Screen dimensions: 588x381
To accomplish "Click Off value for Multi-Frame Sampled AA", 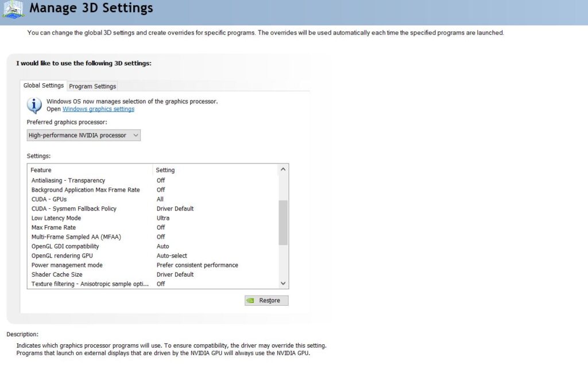I will 161,237.
